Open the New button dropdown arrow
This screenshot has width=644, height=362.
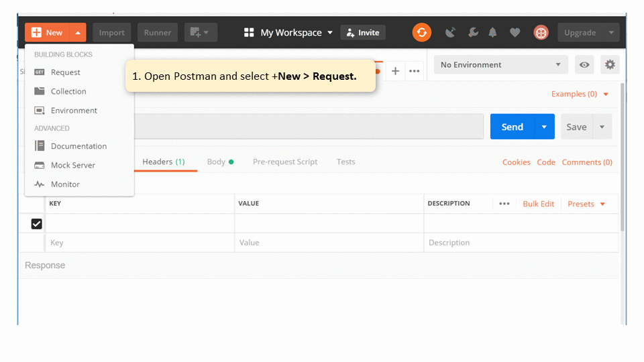coord(78,32)
